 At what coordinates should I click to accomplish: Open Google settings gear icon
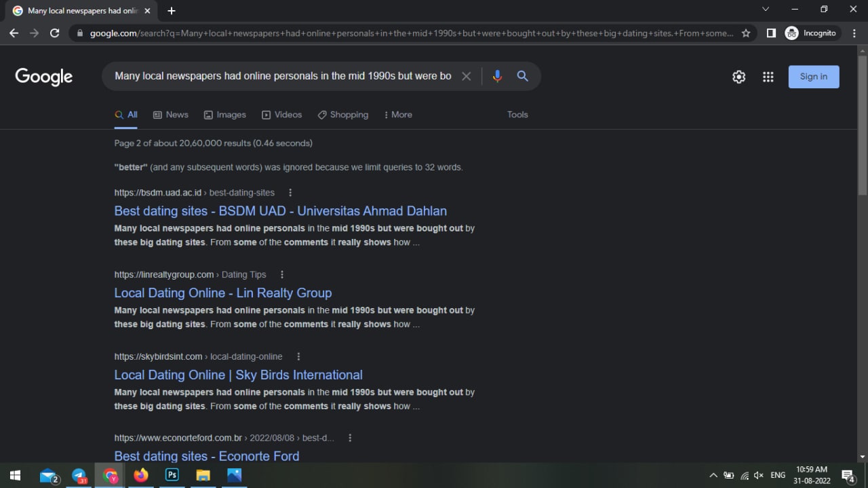[738, 77]
